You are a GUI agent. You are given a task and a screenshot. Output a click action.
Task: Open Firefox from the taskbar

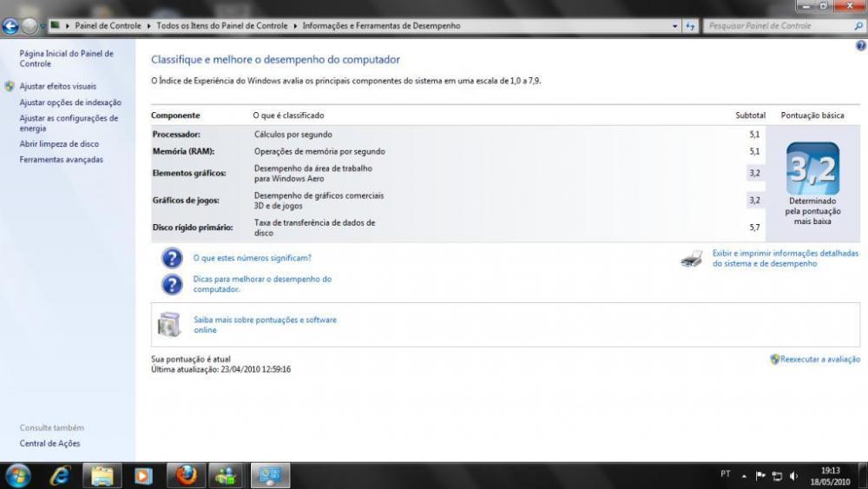[x=186, y=475]
